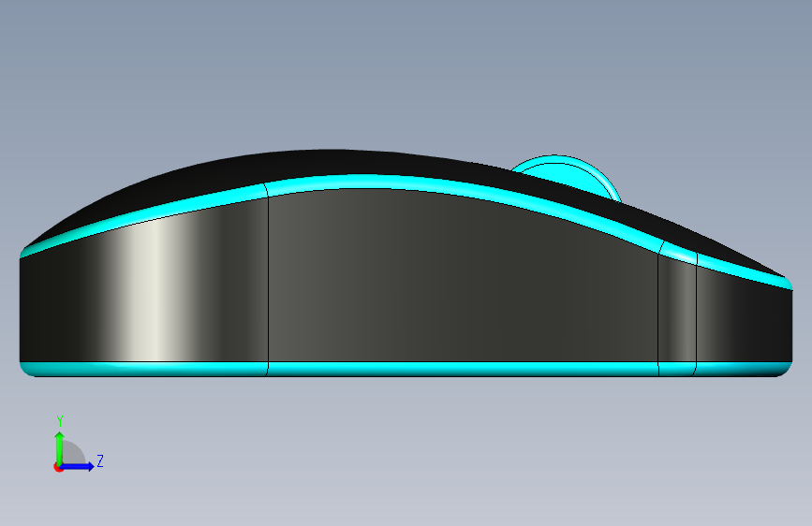Select the large middle side panel face
The height and width of the screenshot is (526, 812).
[x=461, y=282]
